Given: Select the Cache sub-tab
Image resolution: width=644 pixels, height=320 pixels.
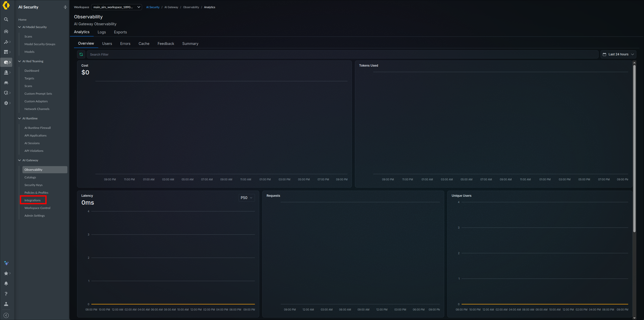Looking at the screenshot, I should 144,44.
